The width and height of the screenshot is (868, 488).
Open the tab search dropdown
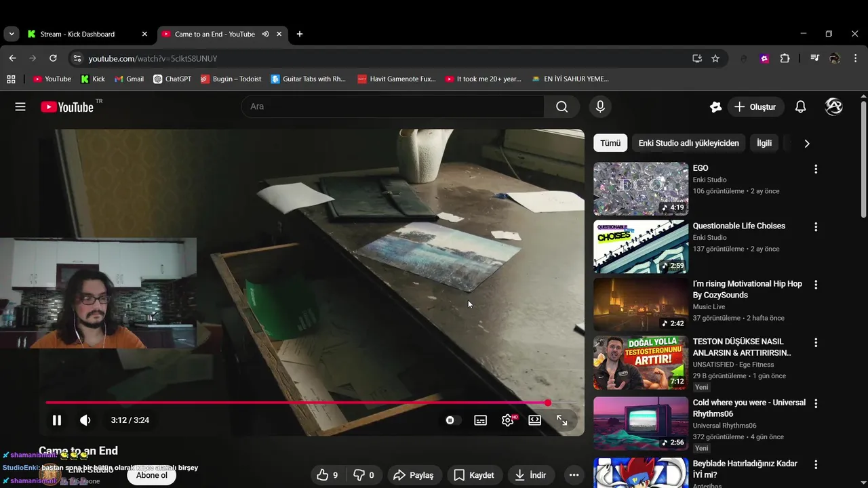[x=12, y=34]
